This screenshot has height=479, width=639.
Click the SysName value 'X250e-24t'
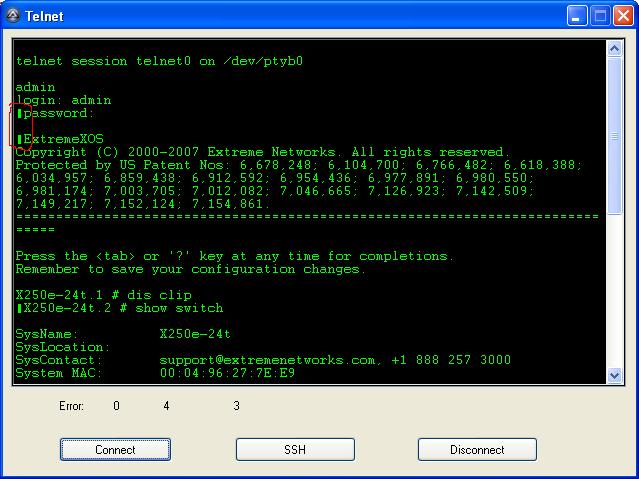coord(195,334)
